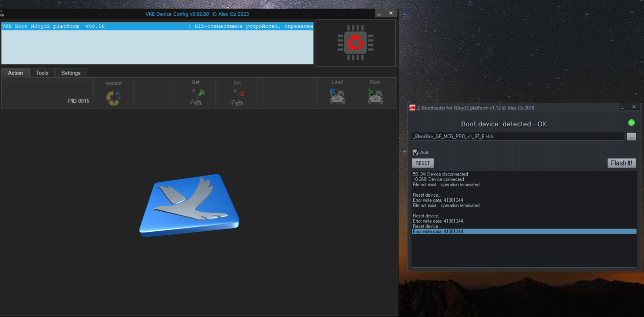This screenshot has width=644, height=317.
Task: Select highlighted Error write data log line
Action: 524,231
